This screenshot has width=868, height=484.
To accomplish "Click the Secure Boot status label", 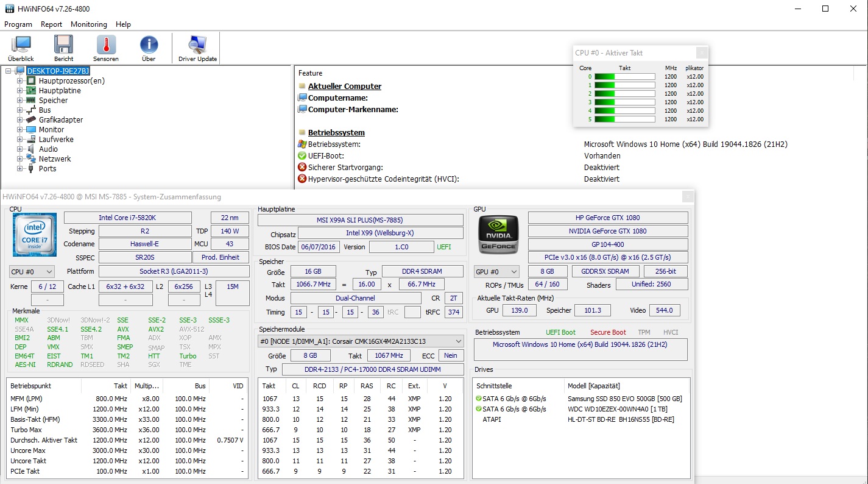I will pos(608,332).
